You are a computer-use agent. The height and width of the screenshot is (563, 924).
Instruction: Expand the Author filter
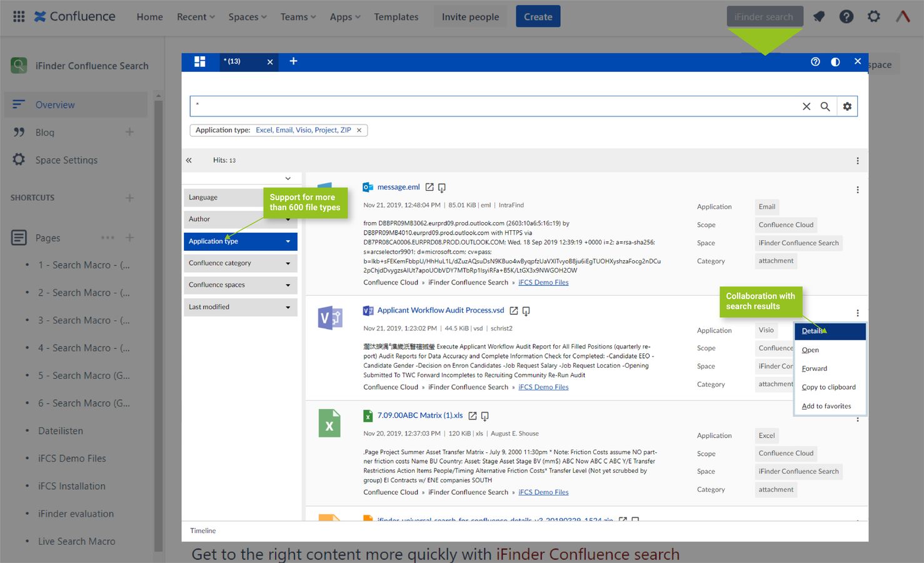241,220
